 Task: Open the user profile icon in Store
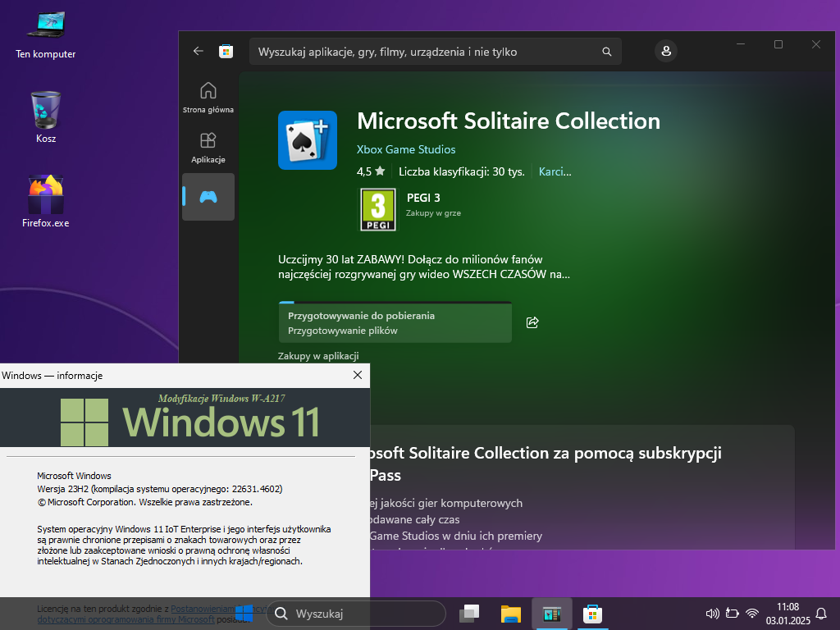click(665, 51)
